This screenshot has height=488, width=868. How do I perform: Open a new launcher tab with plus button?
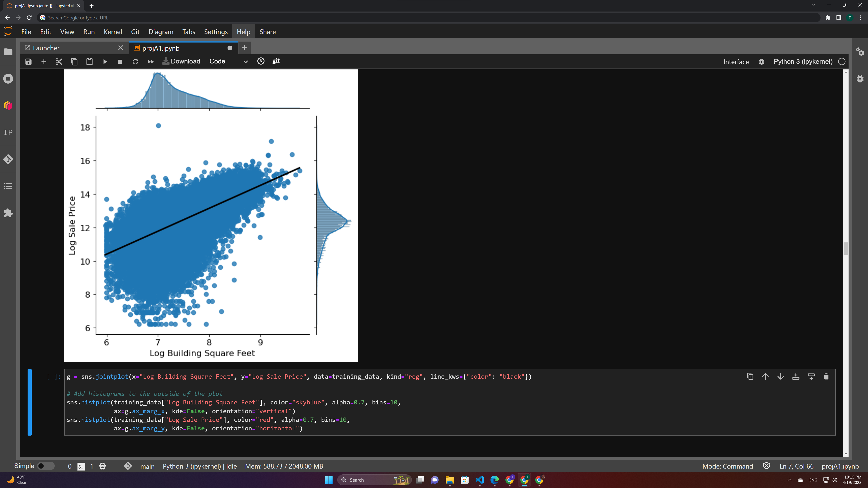pos(244,48)
